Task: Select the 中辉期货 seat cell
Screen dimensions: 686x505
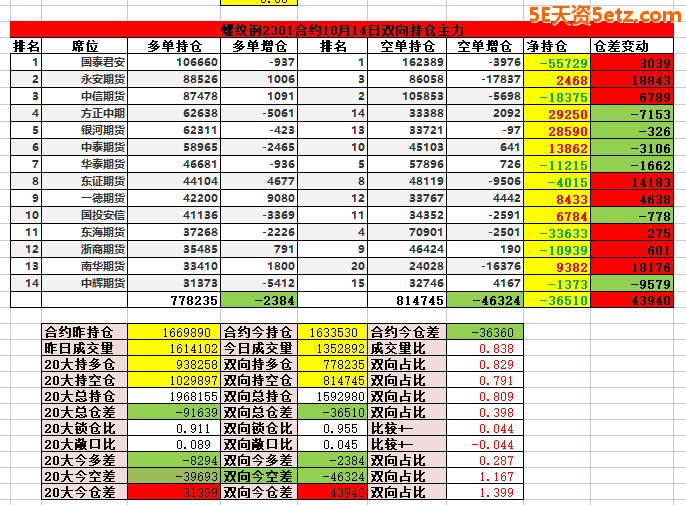Action: [84, 283]
